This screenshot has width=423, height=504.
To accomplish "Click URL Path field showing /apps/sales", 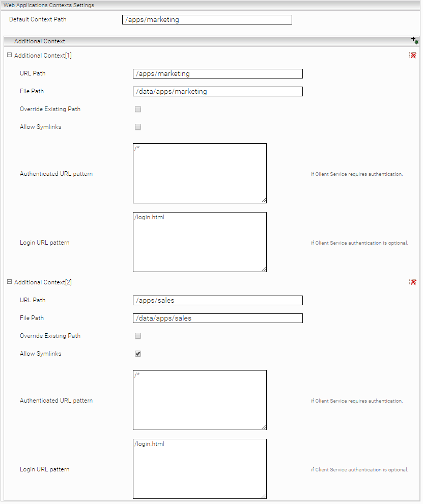I will [x=217, y=300].
